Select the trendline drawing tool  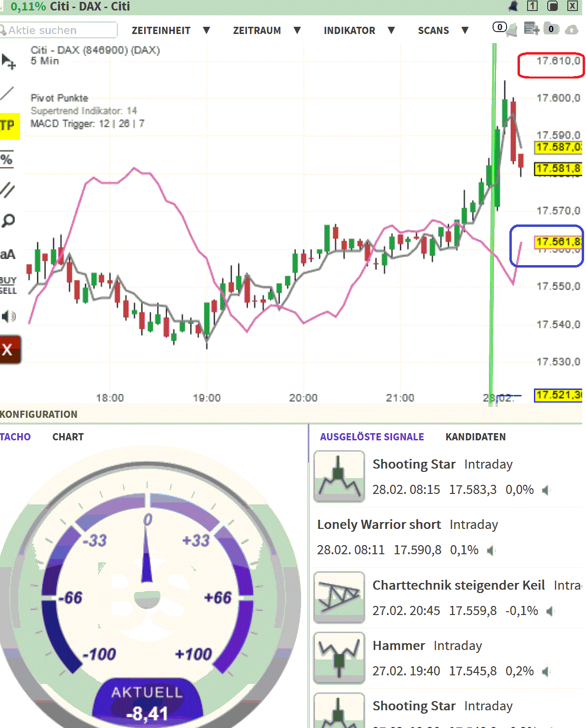(6, 94)
